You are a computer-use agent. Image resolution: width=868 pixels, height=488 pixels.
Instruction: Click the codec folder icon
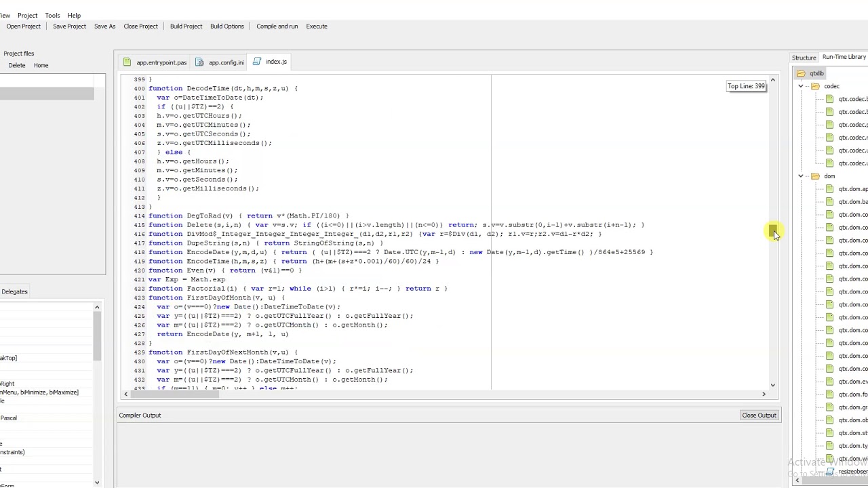815,86
